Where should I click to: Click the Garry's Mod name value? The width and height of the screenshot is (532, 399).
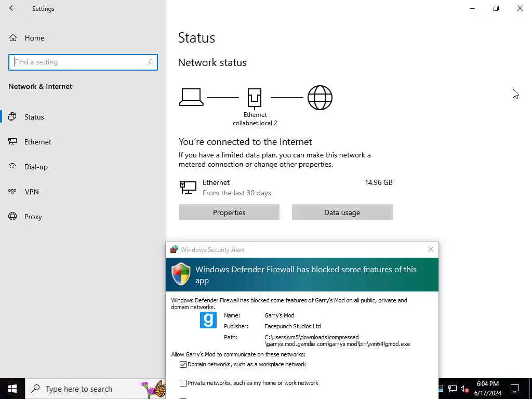pos(279,315)
